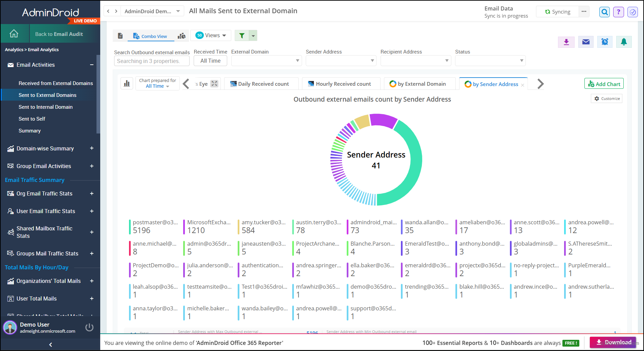Screen dimensions: 644x351
Task: Open the Status dropdown
Action: pos(490,61)
